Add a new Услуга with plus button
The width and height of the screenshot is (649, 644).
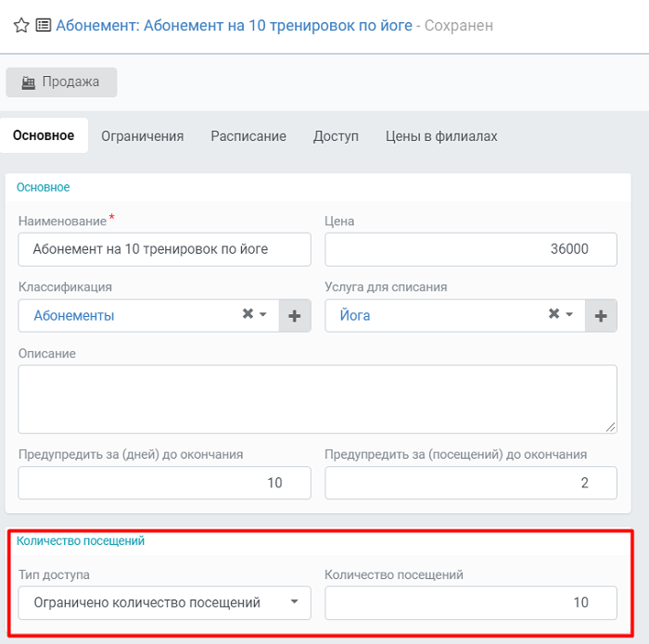coord(601,316)
